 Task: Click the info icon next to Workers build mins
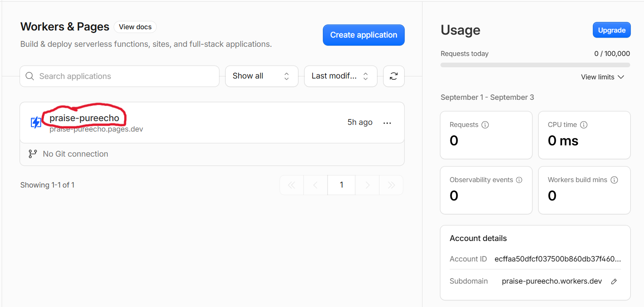[x=614, y=180]
